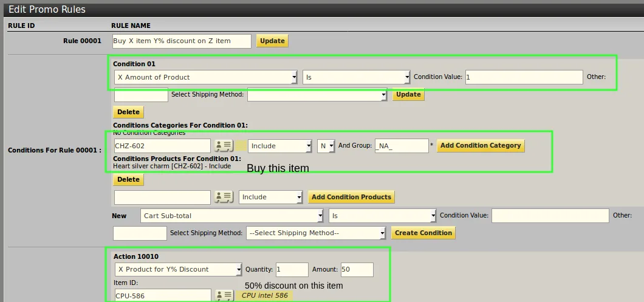
Task: Open --Select Shipping Method-- dropdown
Action: (x=316, y=233)
